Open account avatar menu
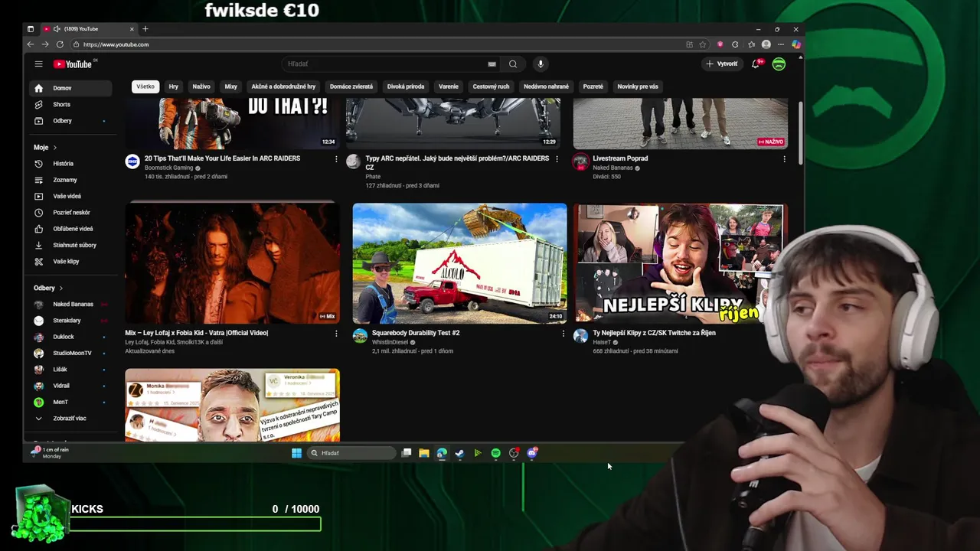 [779, 64]
